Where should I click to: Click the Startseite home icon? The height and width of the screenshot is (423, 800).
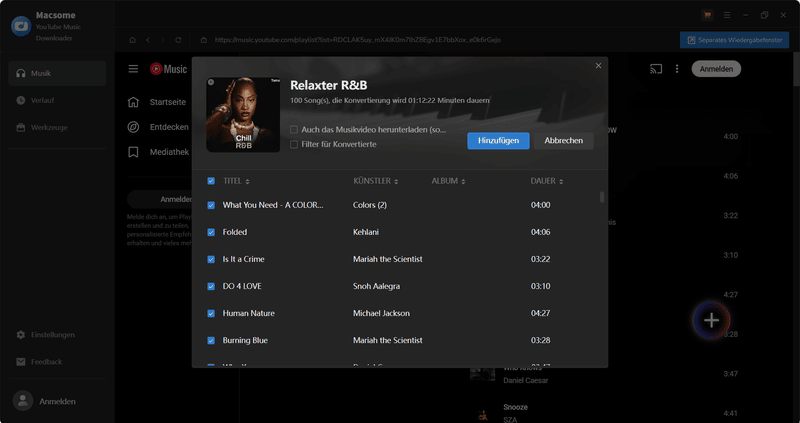(133, 102)
